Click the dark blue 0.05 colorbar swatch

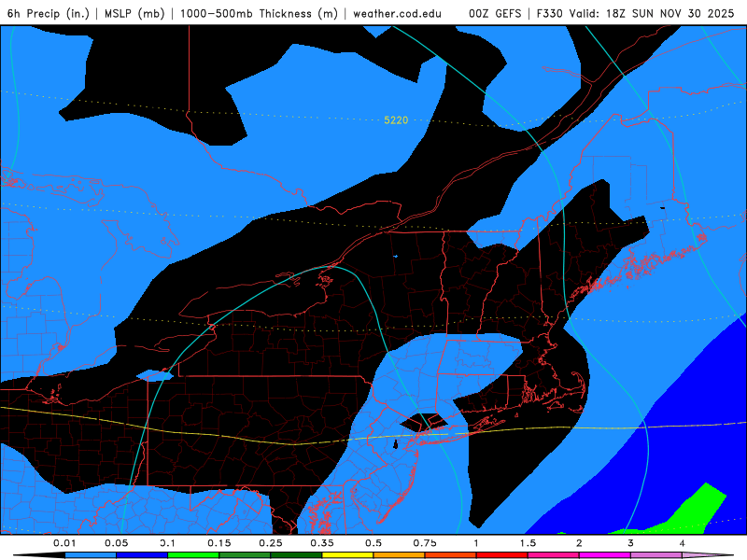[142, 555]
